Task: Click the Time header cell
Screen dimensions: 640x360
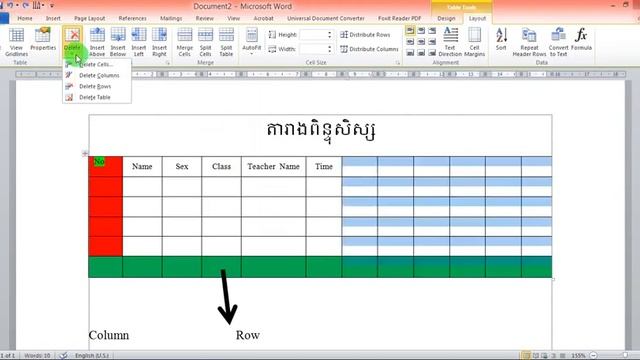Action: (324, 167)
